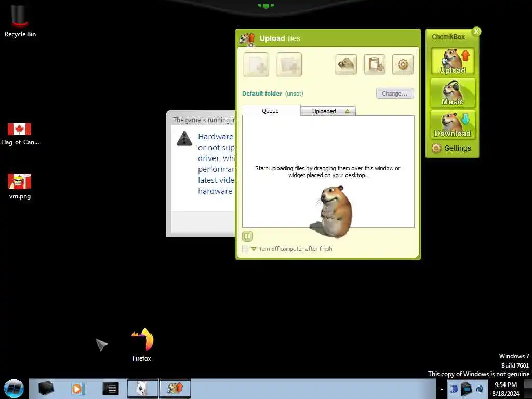
Task: Select the vm.png desktop file
Action: [20, 187]
